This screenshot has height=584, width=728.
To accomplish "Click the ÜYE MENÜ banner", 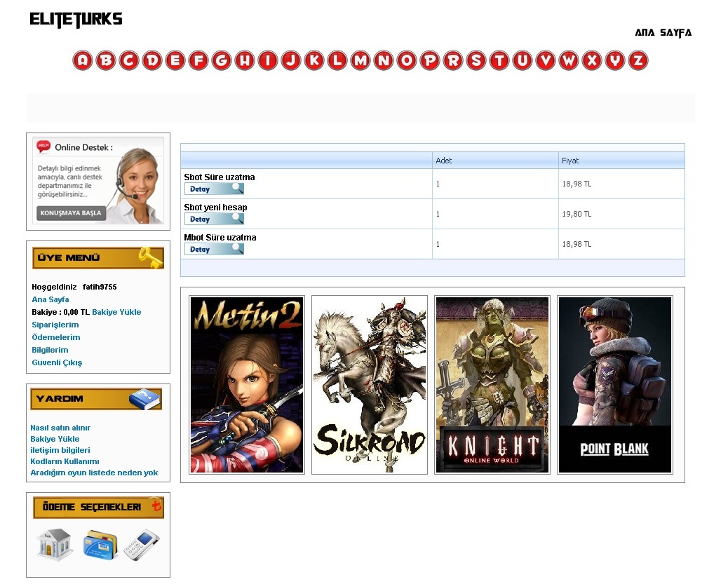I will pos(98,258).
